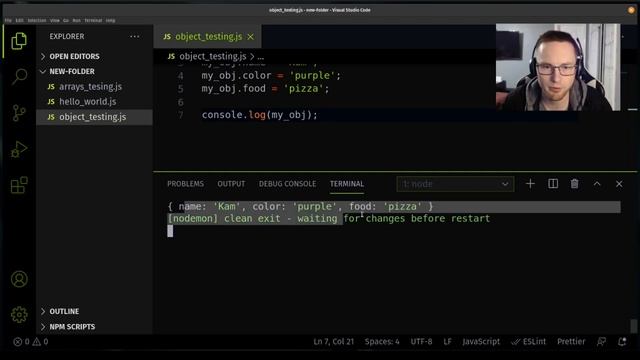
Task: Switch to the OUTPUT panel tab
Action: 231,184
